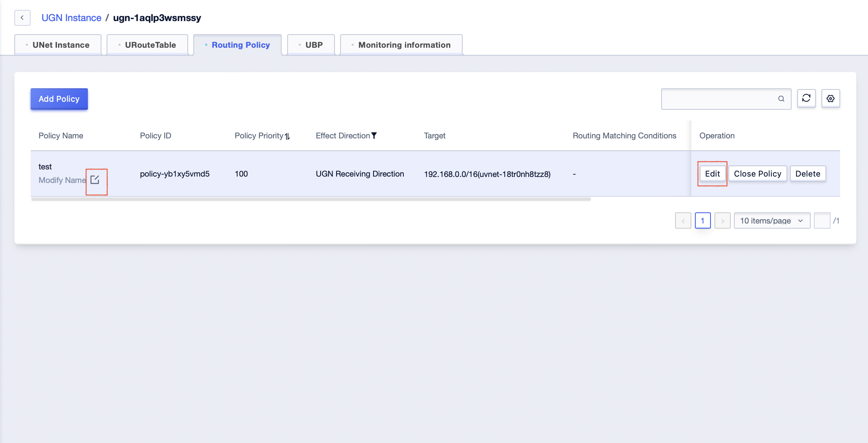The image size is (868, 443).
Task: Open the UGN Instance breadcrumb link
Action: (71, 18)
